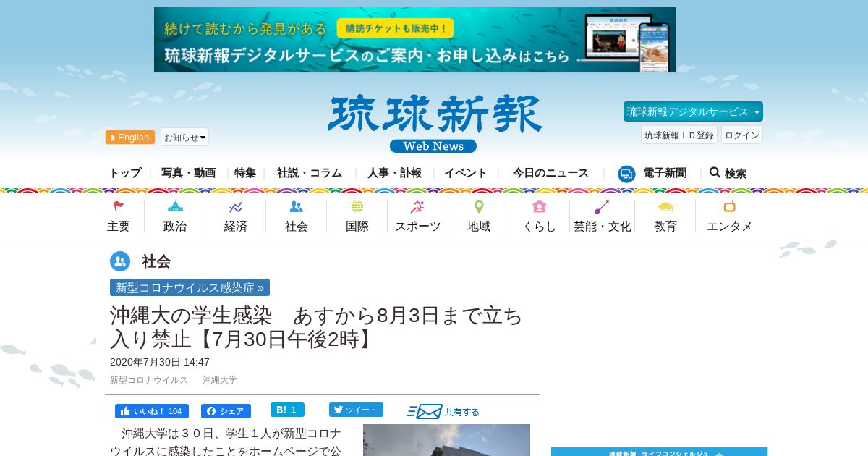
Task: Open 琉球新報デジタルサービス dropdown
Action: click(693, 111)
